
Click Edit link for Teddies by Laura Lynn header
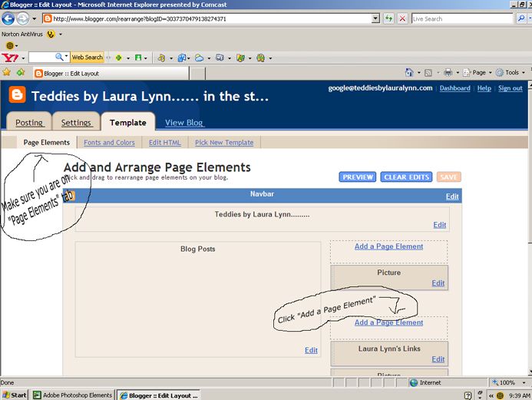[439, 225]
